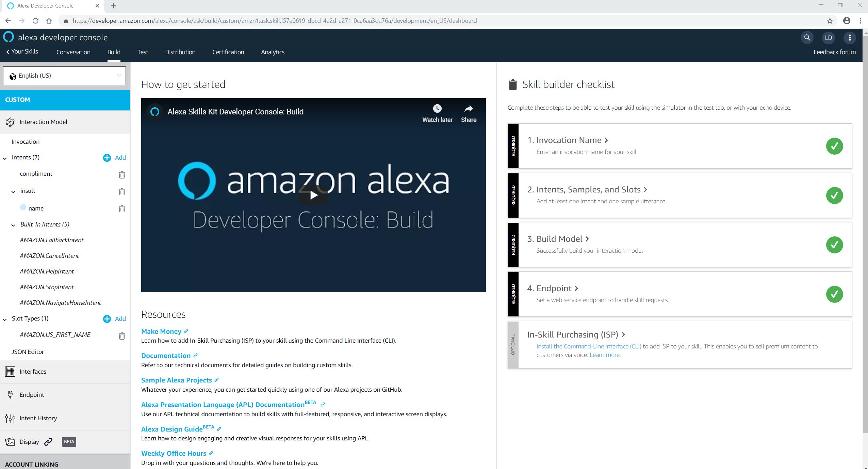This screenshot has height=469, width=868.
Task: Remove AMAZON.US_FIRST_NAME slot type via trash icon
Action: coord(122,336)
